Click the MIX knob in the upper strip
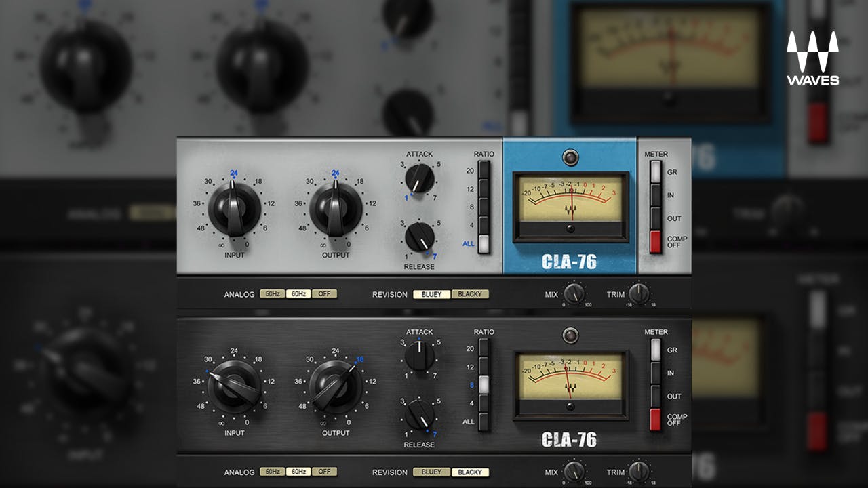This screenshot has width=868, height=488. [x=574, y=293]
